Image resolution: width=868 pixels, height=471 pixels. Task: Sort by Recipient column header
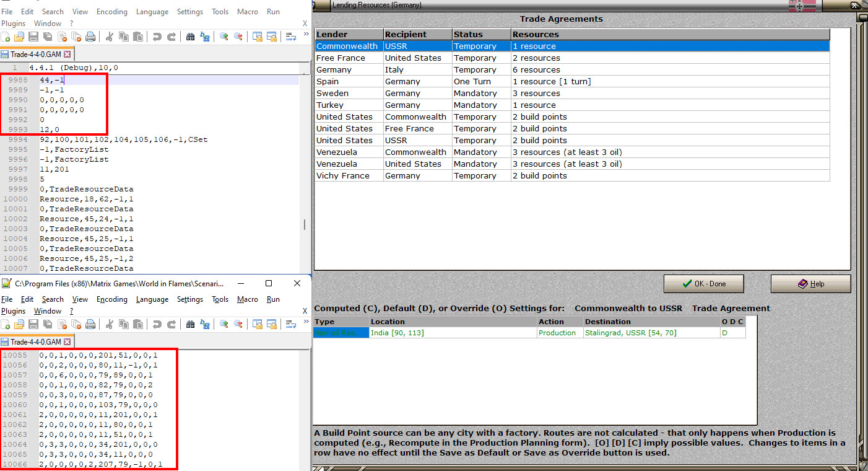coord(418,35)
